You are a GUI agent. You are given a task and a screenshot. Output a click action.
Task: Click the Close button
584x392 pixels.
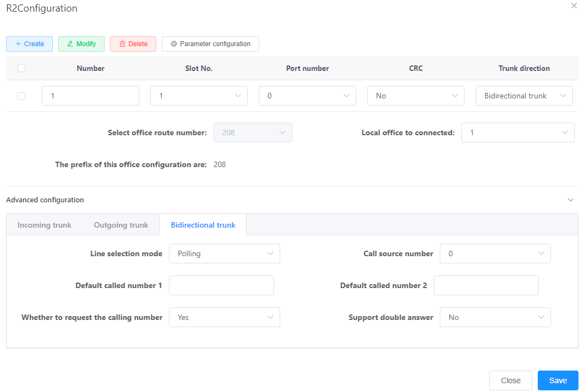point(511,380)
